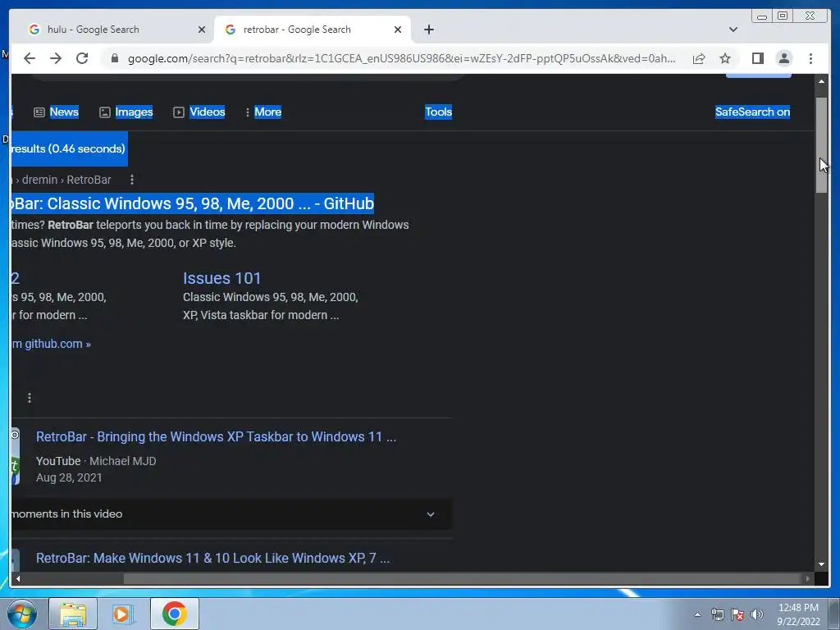This screenshot has height=630, width=840.
Task: Bookmark this page with the star
Action: click(725, 58)
